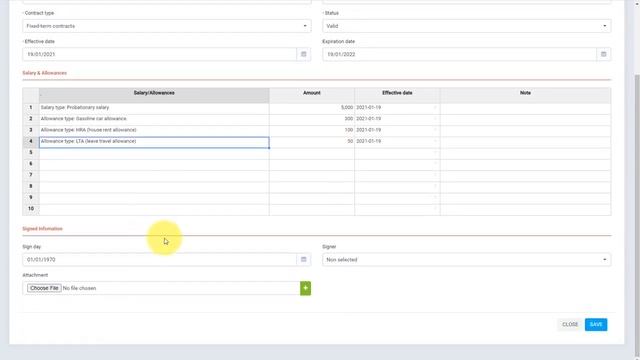Open the Signer dropdown
This screenshot has height=360, width=640.
click(467, 260)
